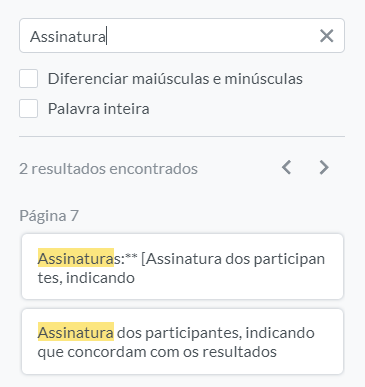
Task: Open result 'Assinaturas:** [Assinatura dos participan'
Action: (x=182, y=267)
